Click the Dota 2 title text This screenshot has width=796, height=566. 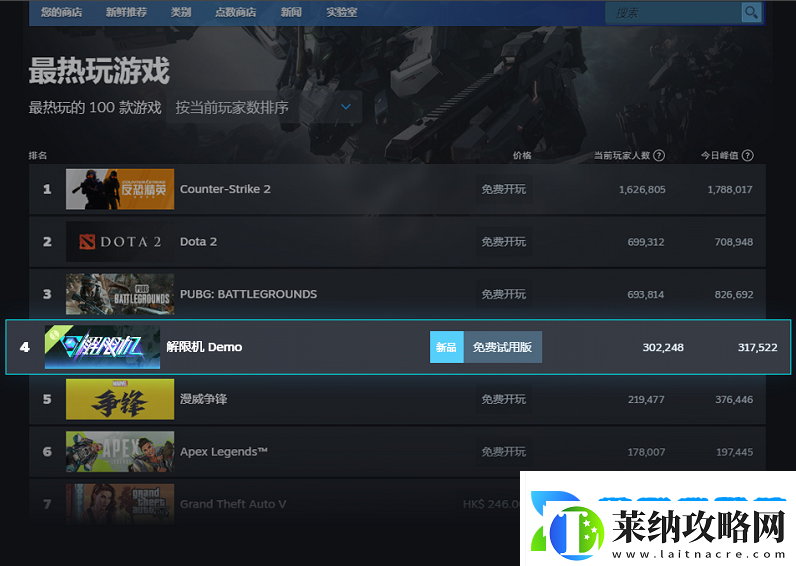point(198,242)
